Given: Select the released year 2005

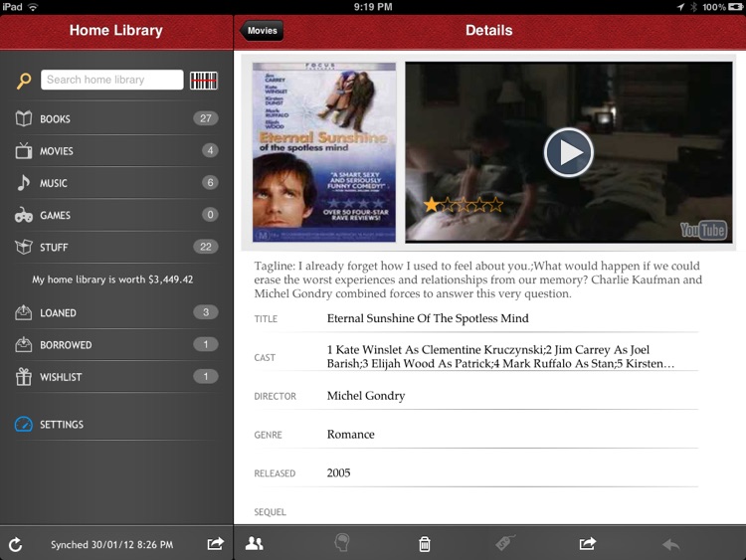Looking at the screenshot, I should point(338,472).
